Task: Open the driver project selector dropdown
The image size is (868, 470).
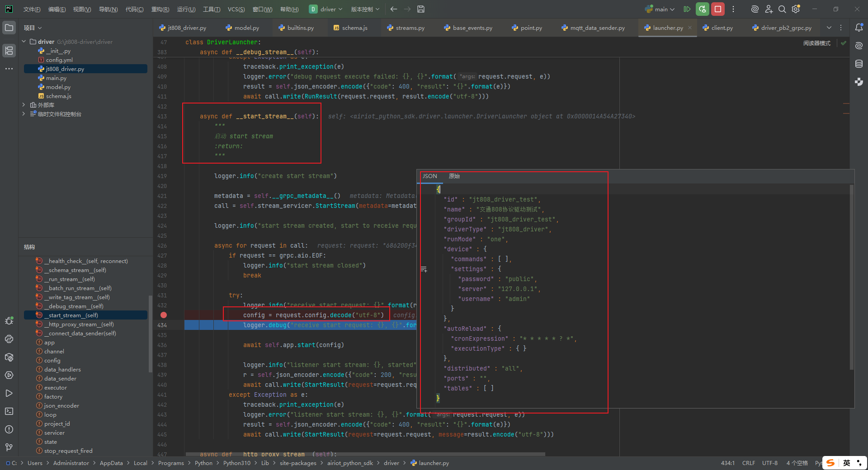Action: pos(326,9)
